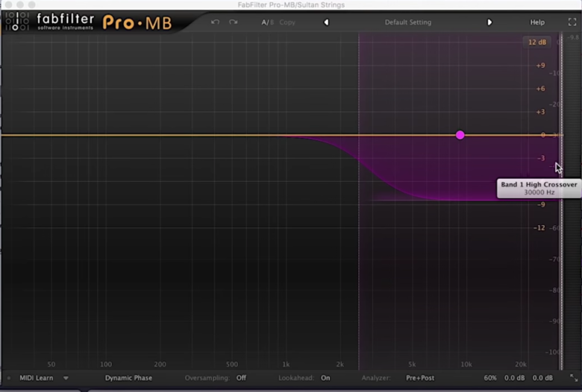Change Oversampling from Off
This screenshot has height=392, width=582.
241,378
